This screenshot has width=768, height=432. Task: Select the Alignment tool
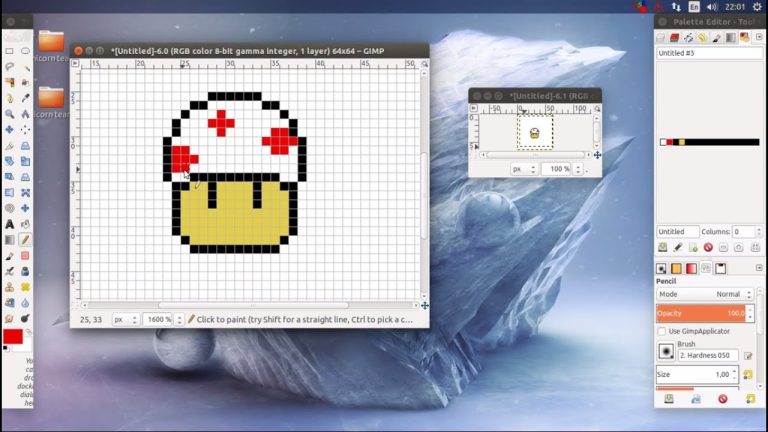[x=25, y=130]
